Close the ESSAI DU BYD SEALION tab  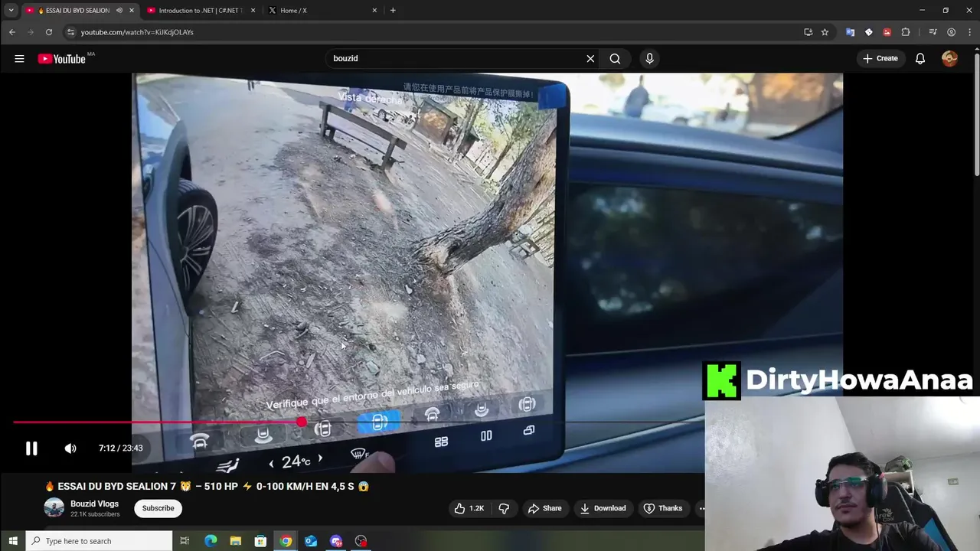point(132,10)
